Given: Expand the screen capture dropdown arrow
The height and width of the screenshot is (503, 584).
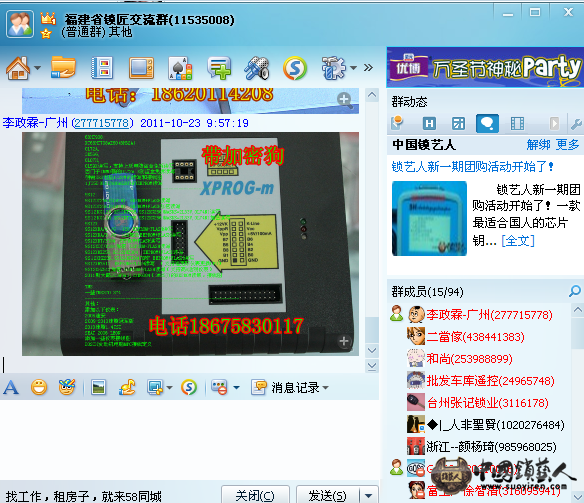Looking at the screenshot, I should pos(169,388).
